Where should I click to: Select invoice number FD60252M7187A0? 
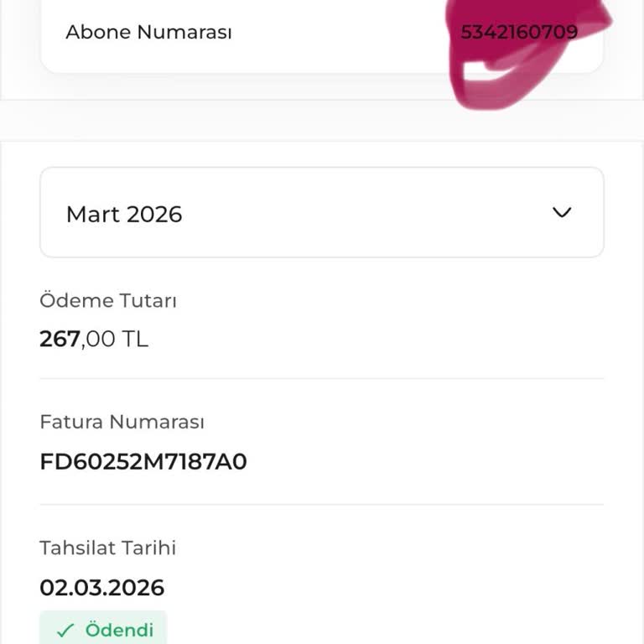[143, 462]
